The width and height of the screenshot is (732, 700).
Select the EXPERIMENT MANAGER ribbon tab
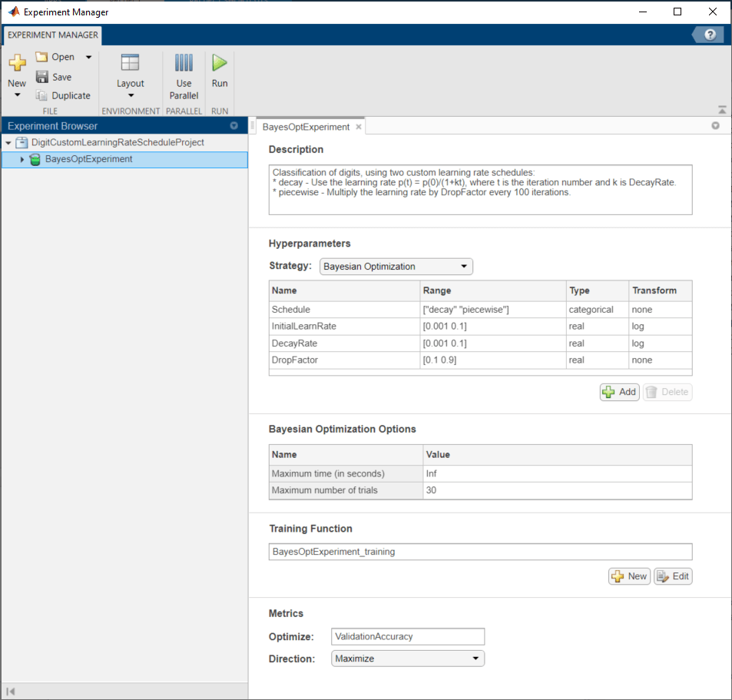click(x=53, y=35)
